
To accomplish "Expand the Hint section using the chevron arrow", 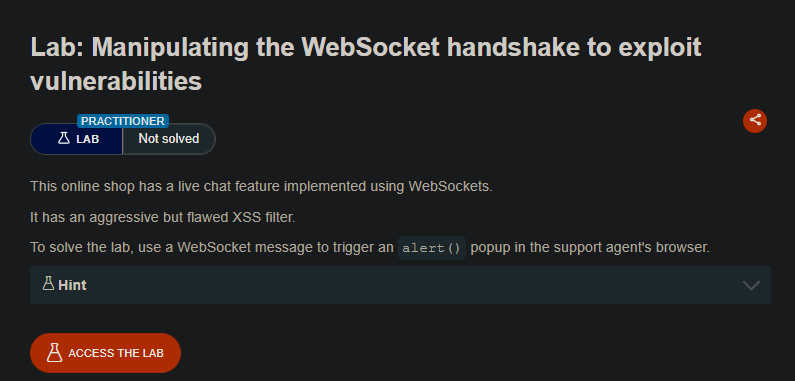I will click(x=751, y=285).
